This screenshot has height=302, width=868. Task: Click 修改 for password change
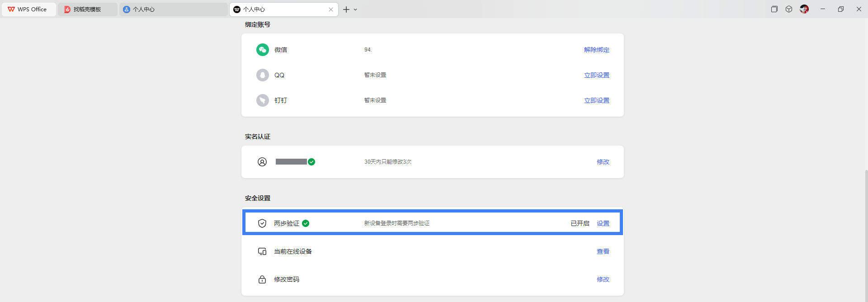click(603, 279)
